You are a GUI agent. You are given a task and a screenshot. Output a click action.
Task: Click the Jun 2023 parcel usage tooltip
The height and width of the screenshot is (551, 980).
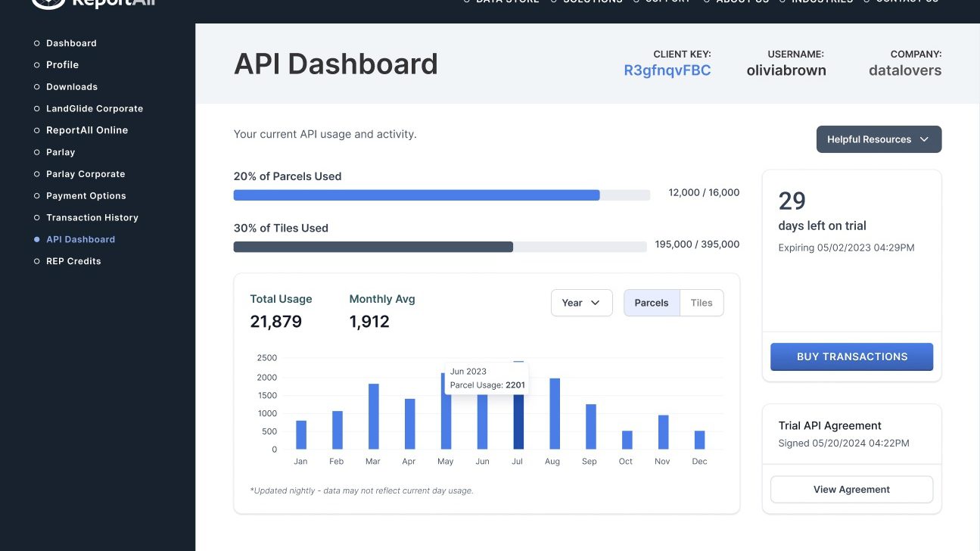487,378
